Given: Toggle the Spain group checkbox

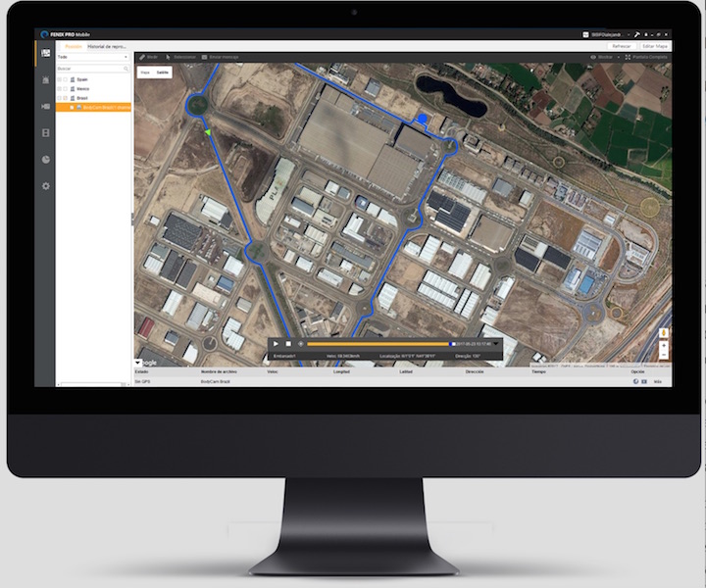Looking at the screenshot, I should [66, 79].
